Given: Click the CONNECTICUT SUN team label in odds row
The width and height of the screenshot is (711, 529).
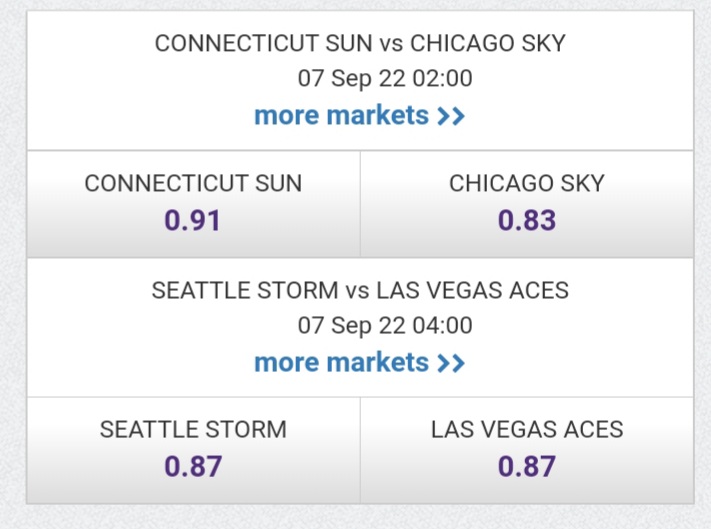Looking at the screenshot, I should coord(193,184).
